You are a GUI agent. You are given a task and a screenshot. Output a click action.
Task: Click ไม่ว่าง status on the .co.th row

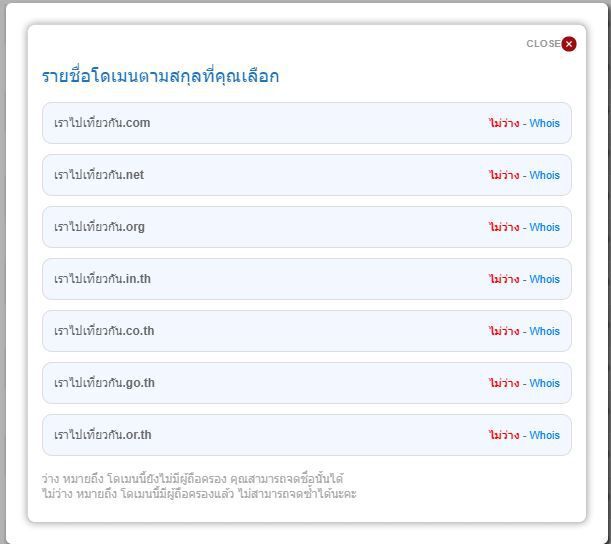[x=504, y=331]
